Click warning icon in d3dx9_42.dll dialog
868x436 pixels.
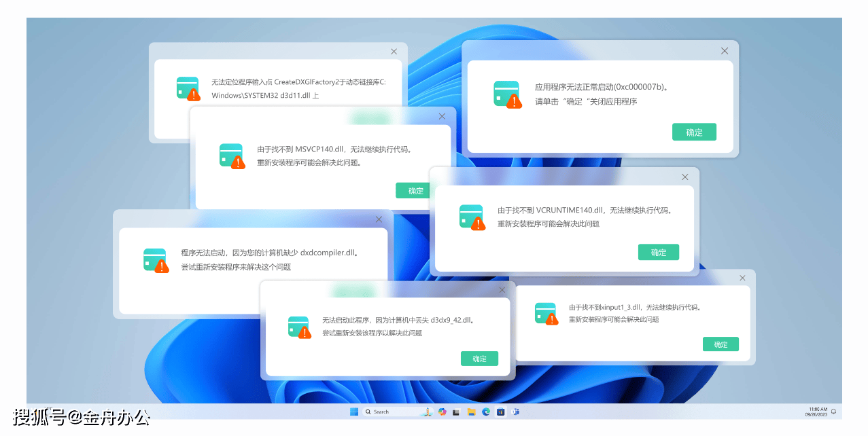point(300,327)
